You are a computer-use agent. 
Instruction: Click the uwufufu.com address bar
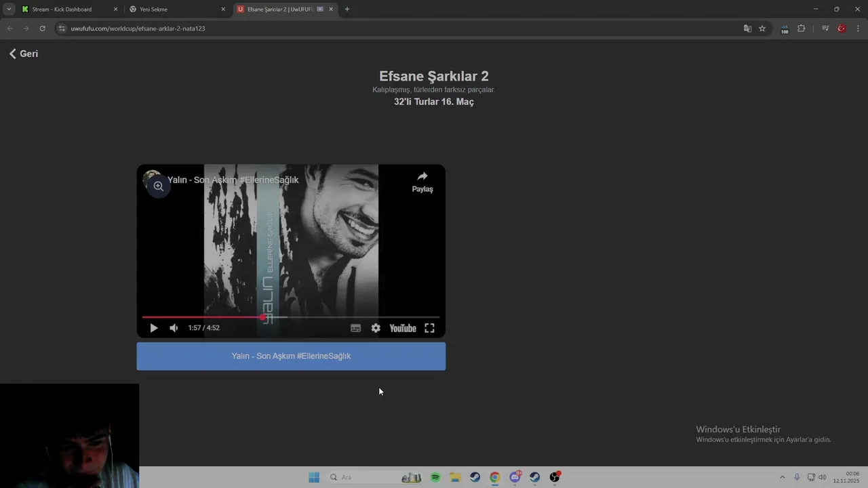pyautogui.click(x=400, y=28)
